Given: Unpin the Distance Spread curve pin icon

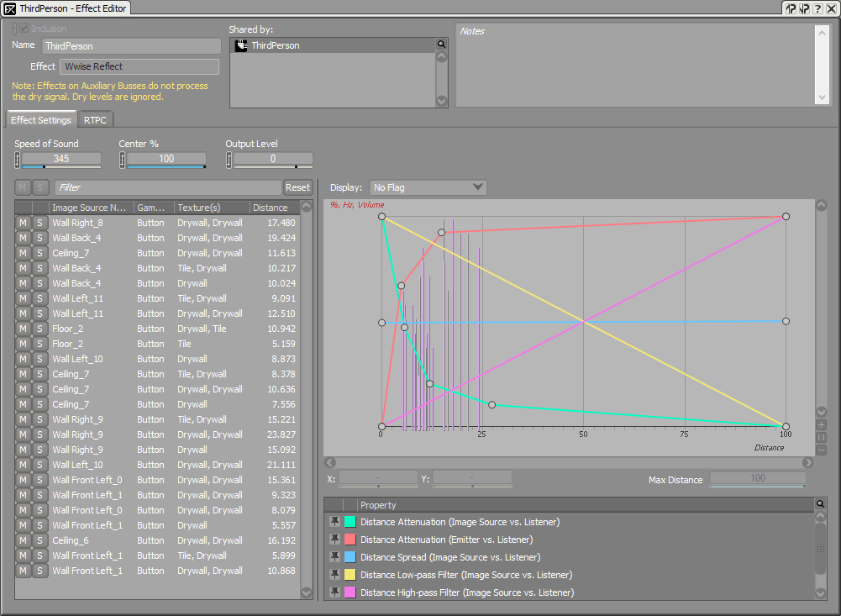Looking at the screenshot, I should tap(334, 557).
